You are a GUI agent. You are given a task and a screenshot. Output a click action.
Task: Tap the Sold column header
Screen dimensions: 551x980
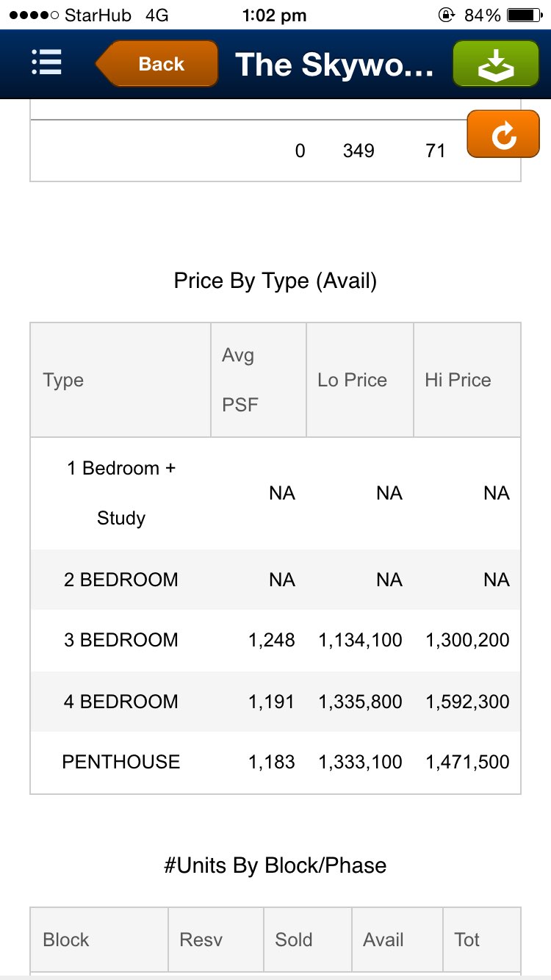pyautogui.click(x=293, y=940)
